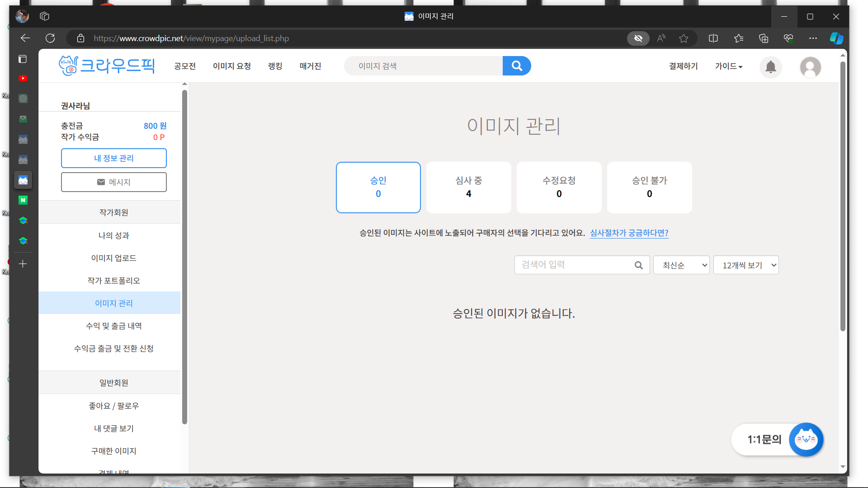868x488 pixels.
Task: Click the profile avatar icon
Action: pos(810,67)
